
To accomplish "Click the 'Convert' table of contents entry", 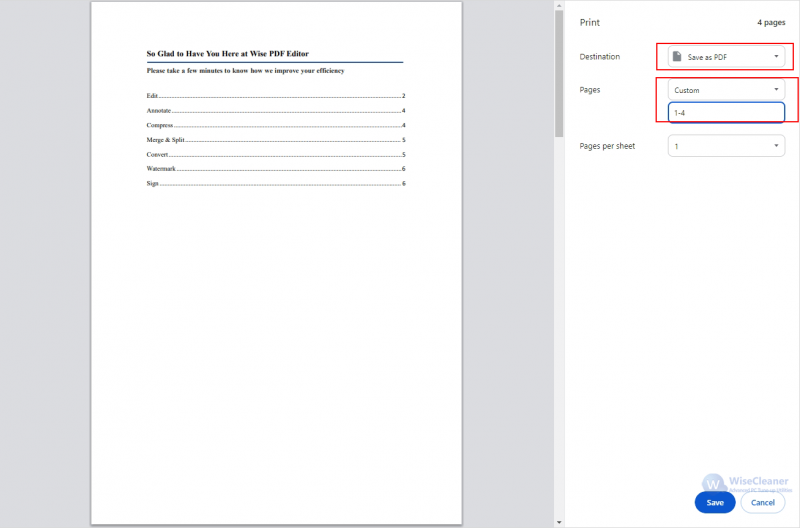I will pyautogui.click(x=276, y=155).
